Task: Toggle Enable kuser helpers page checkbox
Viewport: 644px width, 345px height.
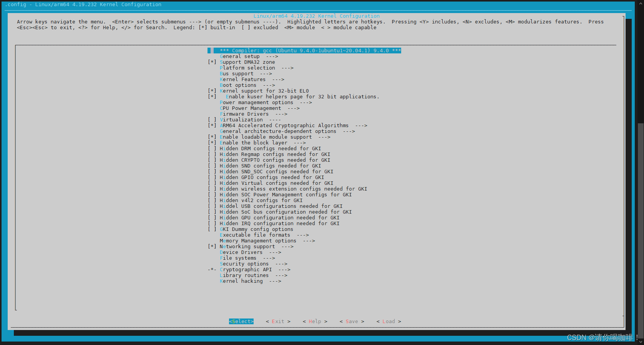Action: coord(212,97)
